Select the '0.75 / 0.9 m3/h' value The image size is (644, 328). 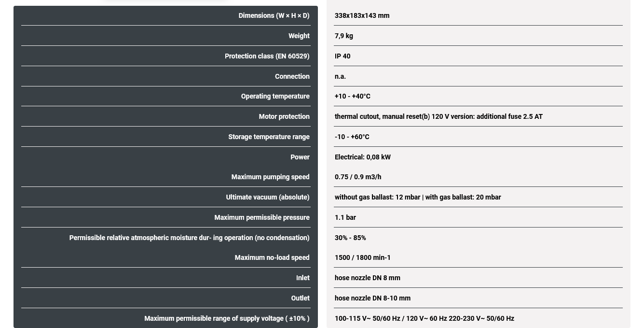(x=357, y=177)
